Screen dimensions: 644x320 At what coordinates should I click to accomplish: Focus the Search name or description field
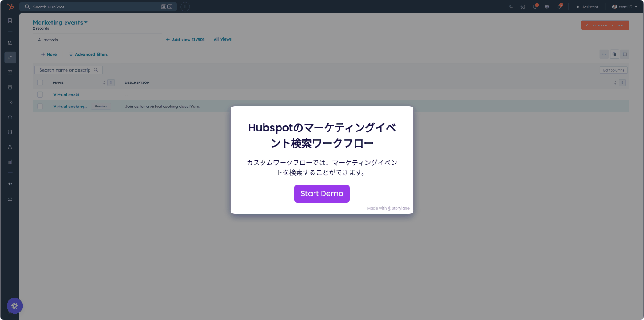click(68, 70)
